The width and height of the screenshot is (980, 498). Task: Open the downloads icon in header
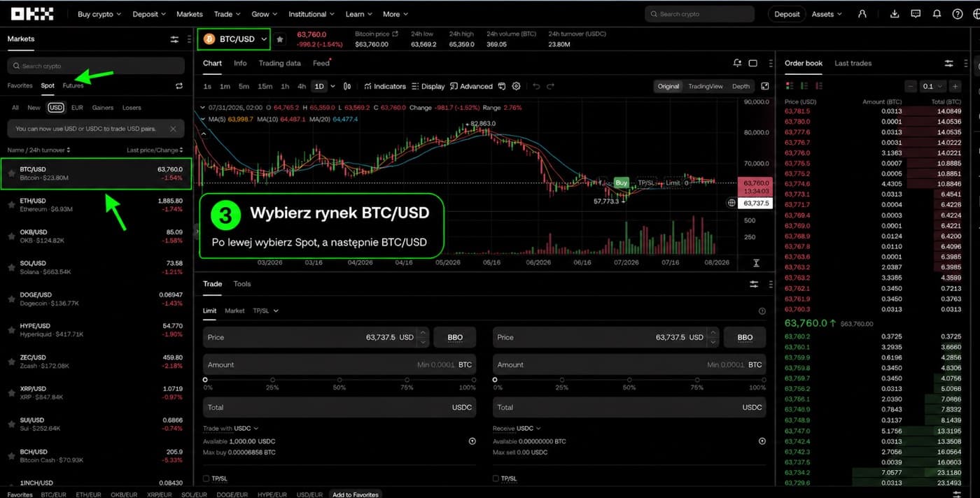click(895, 14)
